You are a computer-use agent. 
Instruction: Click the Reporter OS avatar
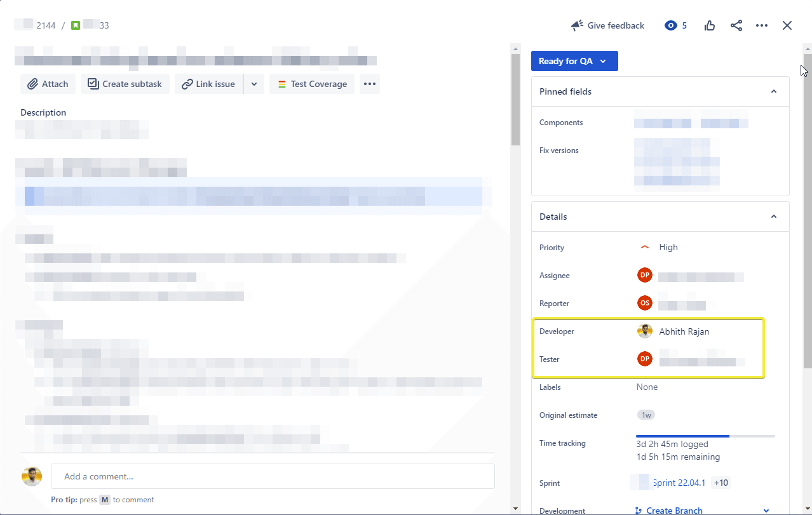(x=645, y=303)
